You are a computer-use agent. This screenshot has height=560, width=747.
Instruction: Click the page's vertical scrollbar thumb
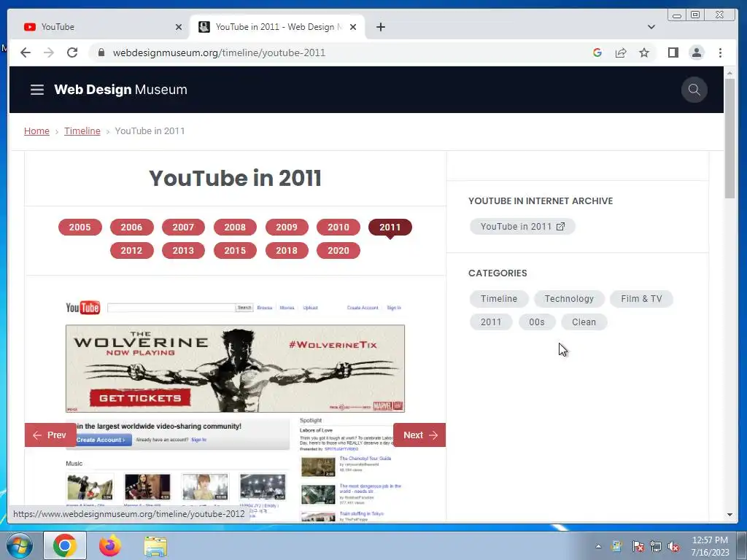(x=729, y=138)
